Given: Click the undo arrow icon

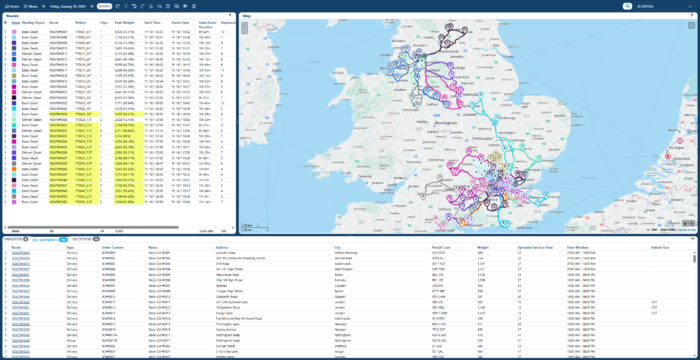Looking at the screenshot, I should point(134,6).
